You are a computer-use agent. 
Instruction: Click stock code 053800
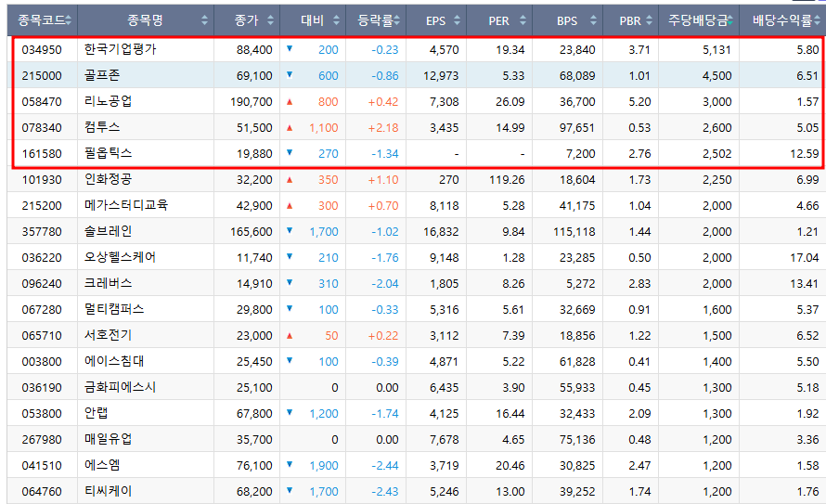(42, 413)
